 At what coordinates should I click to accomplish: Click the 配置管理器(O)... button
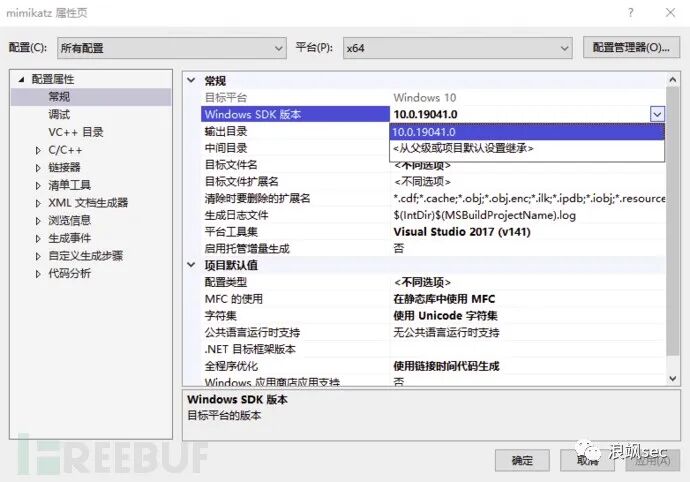point(631,48)
